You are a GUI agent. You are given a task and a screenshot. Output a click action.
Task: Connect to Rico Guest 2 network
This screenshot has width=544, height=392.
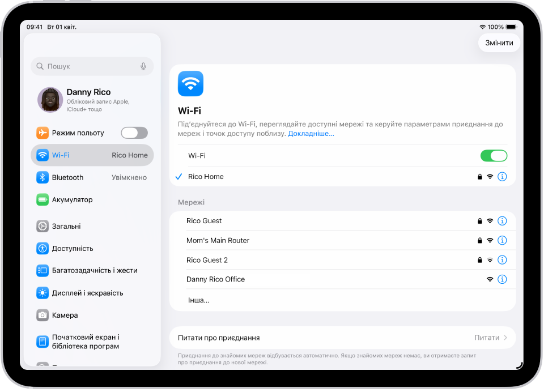tap(342, 260)
